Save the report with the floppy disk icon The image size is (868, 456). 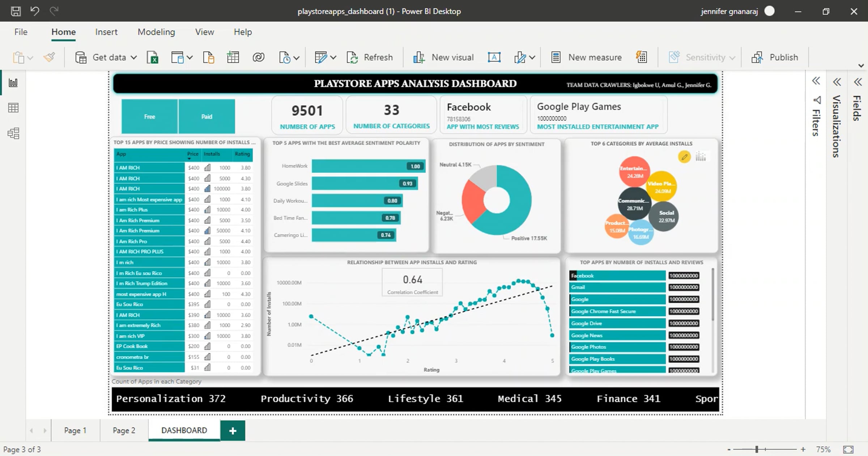tap(16, 11)
